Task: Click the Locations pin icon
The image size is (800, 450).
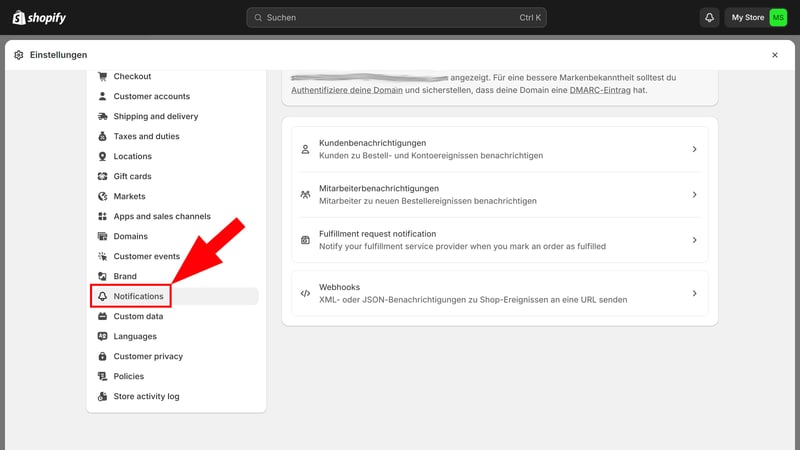Action: (103, 156)
